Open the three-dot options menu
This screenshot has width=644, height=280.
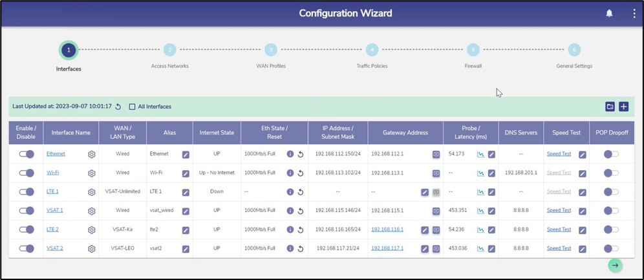click(634, 14)
